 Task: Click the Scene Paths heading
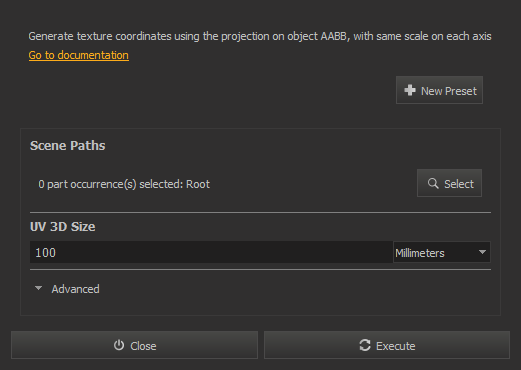68,146
